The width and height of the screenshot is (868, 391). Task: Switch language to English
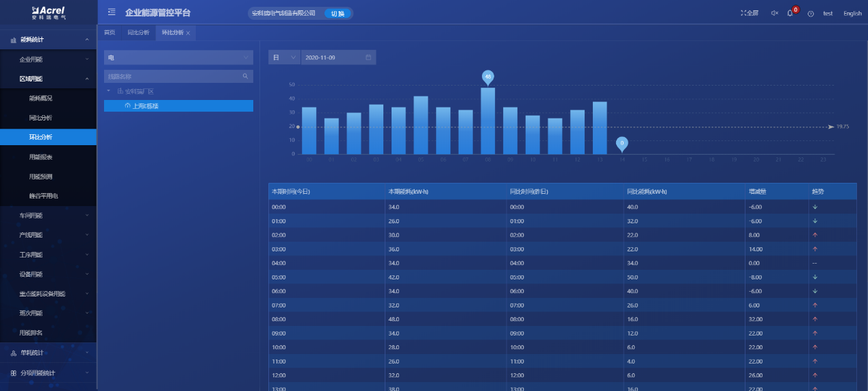(852, 13)
